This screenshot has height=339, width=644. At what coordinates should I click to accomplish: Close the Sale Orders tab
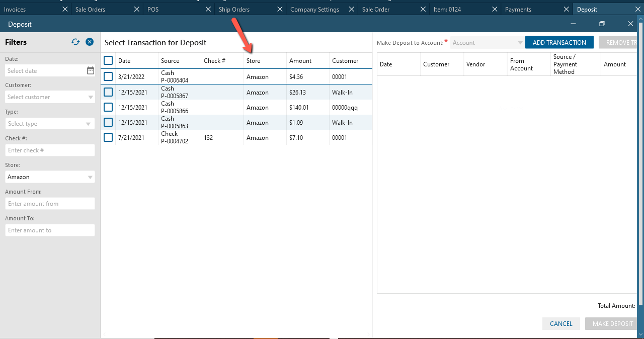[x=136, y=10]
